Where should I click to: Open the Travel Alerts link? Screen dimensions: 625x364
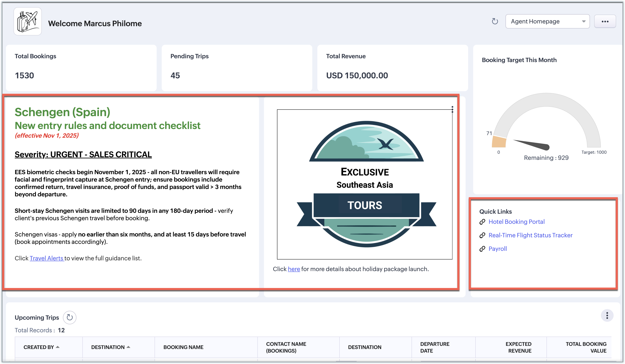point(47,258)
